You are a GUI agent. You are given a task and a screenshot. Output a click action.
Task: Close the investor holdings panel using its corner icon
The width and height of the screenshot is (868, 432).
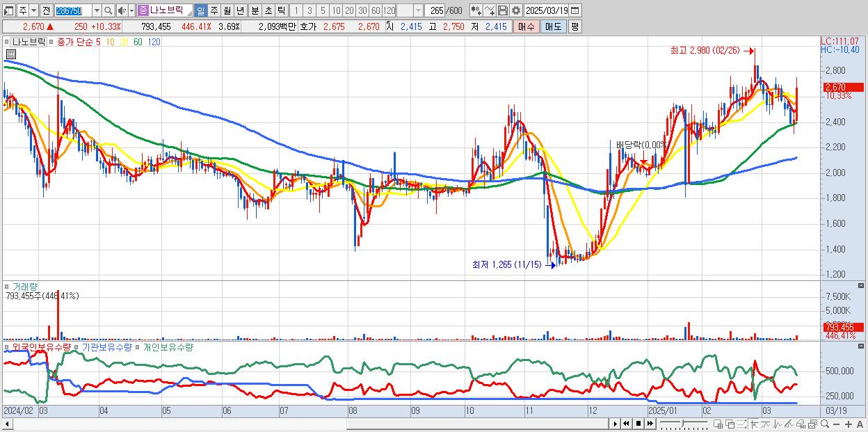(x=862, y=346)
